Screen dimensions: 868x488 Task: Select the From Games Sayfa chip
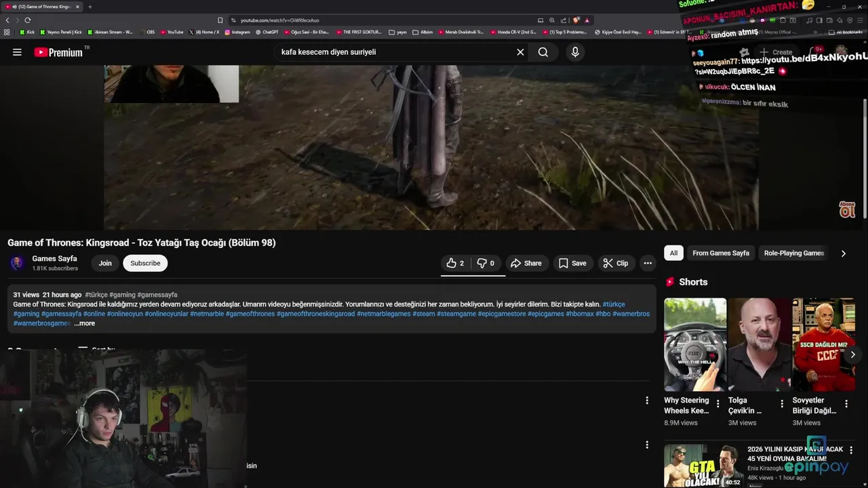721,253
